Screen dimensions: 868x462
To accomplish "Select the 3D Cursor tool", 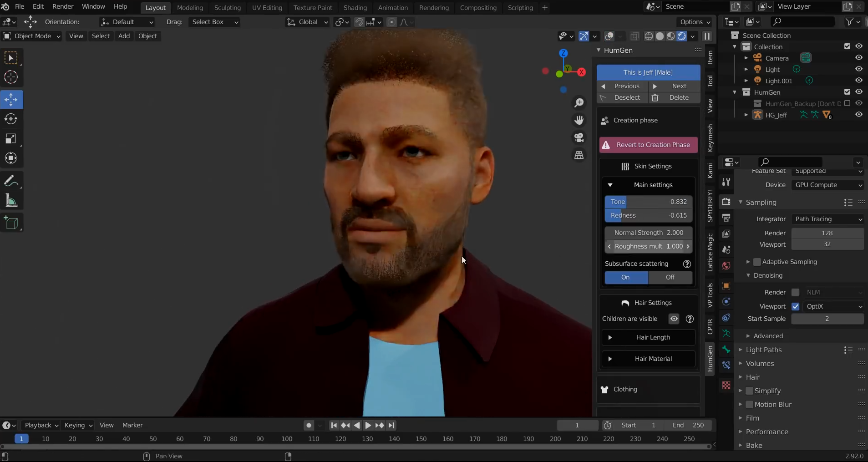I will pyautogui.click(x=11, y=77).
